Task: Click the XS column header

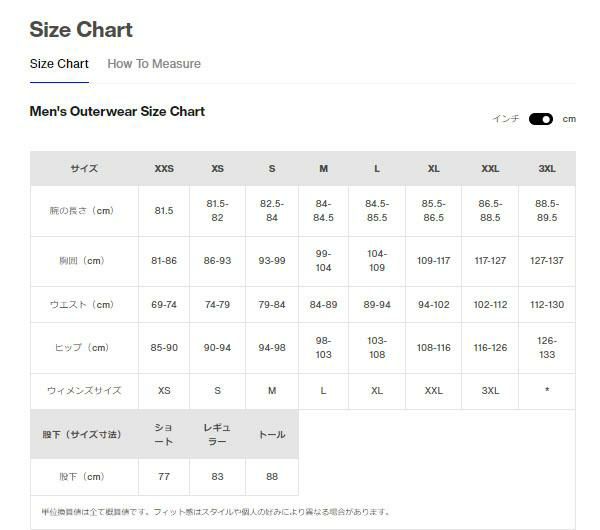Action: click(218, 169)
